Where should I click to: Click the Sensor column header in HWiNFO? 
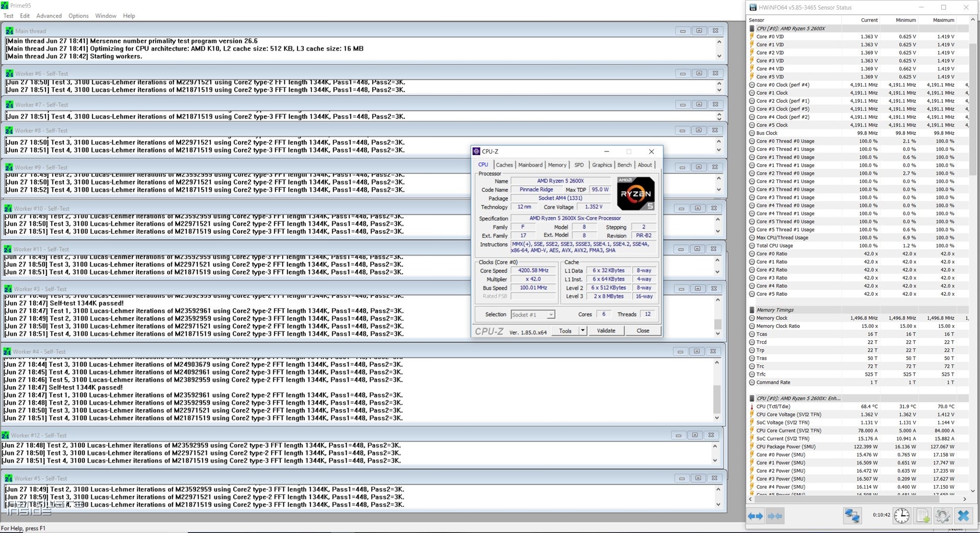click(794, 20)
